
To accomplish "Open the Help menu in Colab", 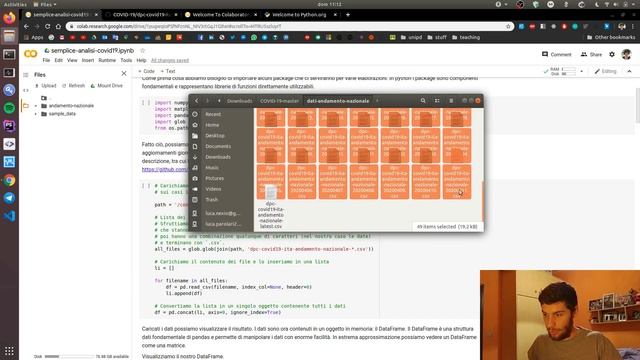I will coord(141,60).
